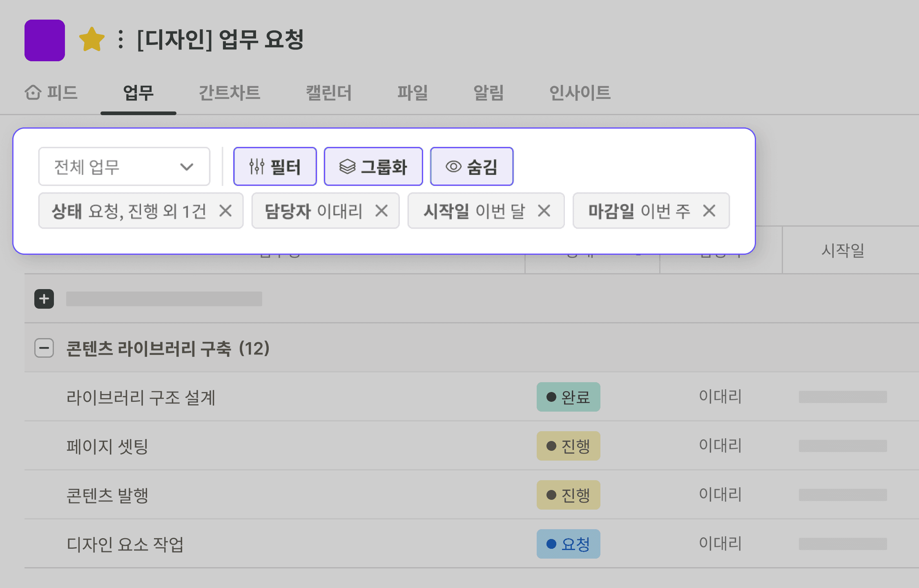Click the 필터 button
The image size is (919, 588).
(x=275, y=167)
